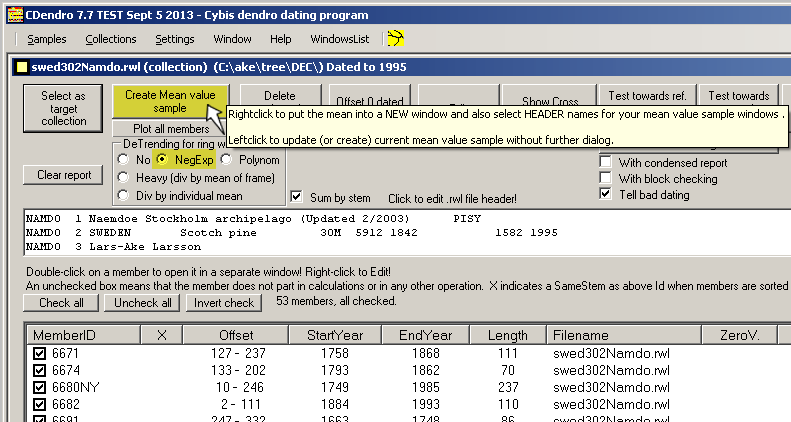The height and width of the screenshot is (422, 791).
Task: Uncheck member 6682 checkbox
Action: pyautogui.click(x=39, y=404)
